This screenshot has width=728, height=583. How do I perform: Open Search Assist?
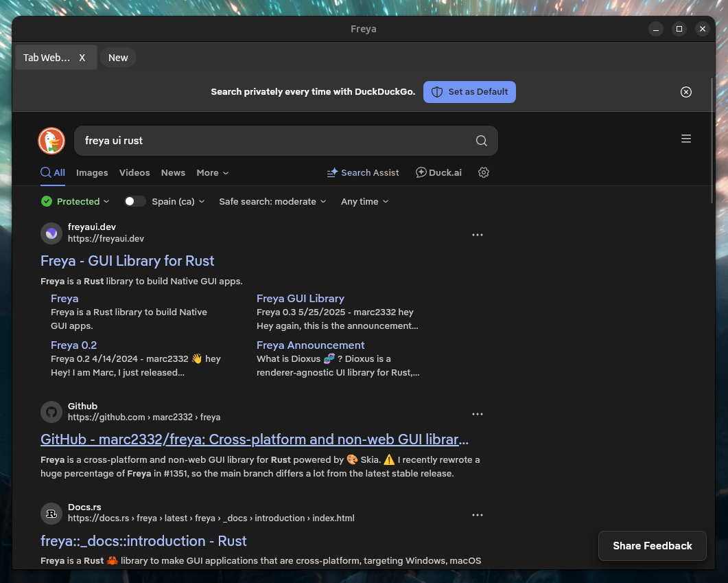363,173
